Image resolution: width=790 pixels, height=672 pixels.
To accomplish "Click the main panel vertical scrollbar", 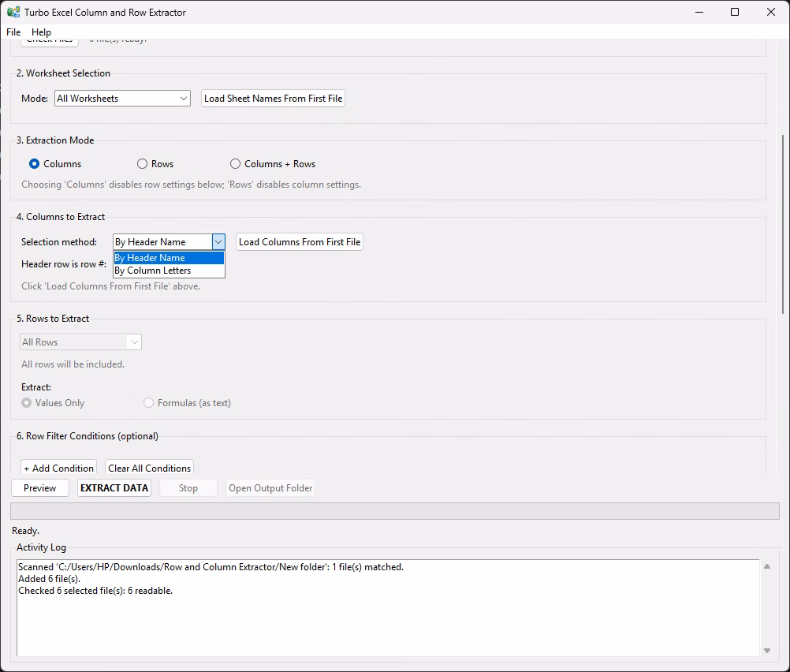I will tap(782, 224).
